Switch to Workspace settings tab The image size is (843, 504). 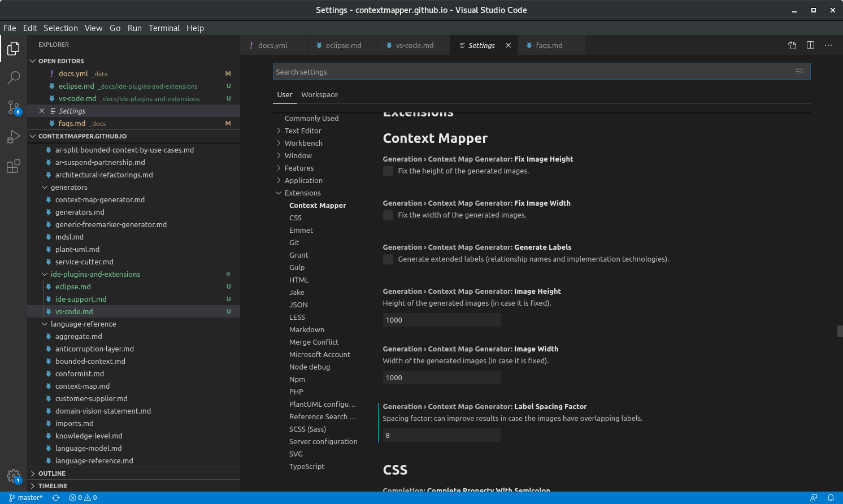(x=320, y=95)
